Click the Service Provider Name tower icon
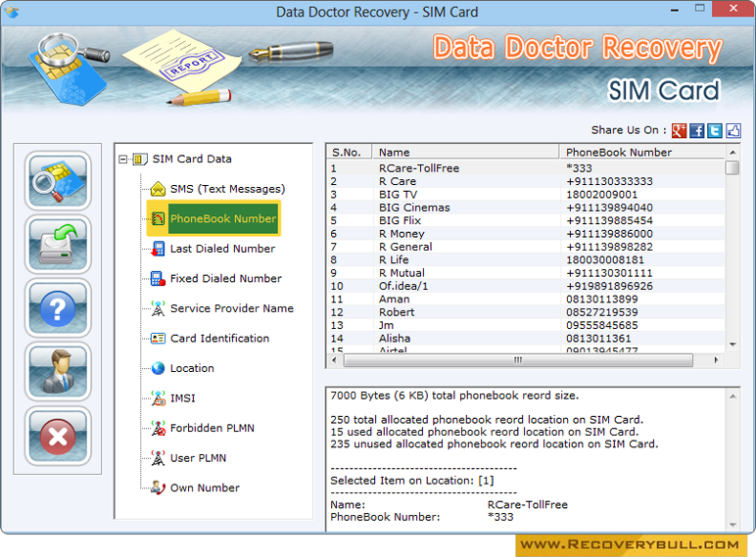The height and width of the screenshot is (557, 756). pyautogui.click(x=158, y=308)
